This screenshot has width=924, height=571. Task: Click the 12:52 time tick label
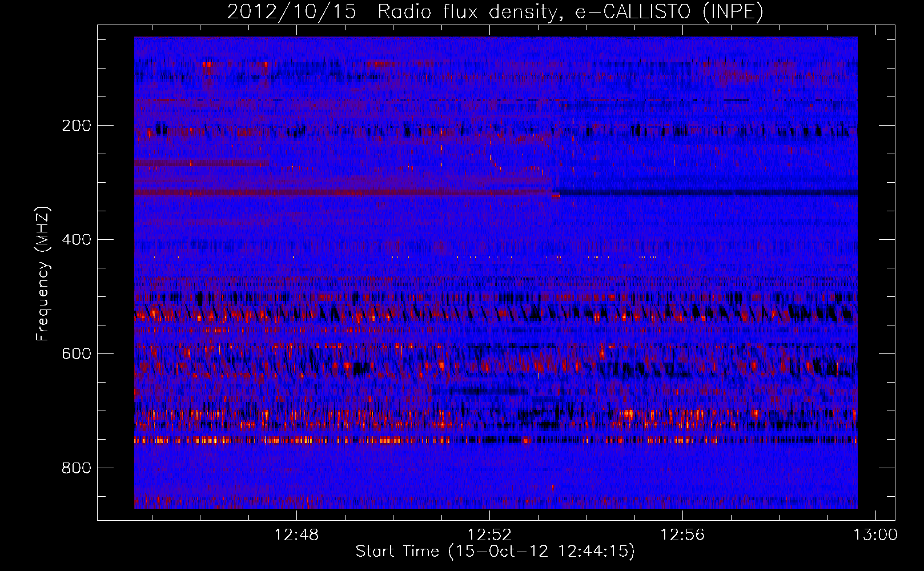(489, 535)
